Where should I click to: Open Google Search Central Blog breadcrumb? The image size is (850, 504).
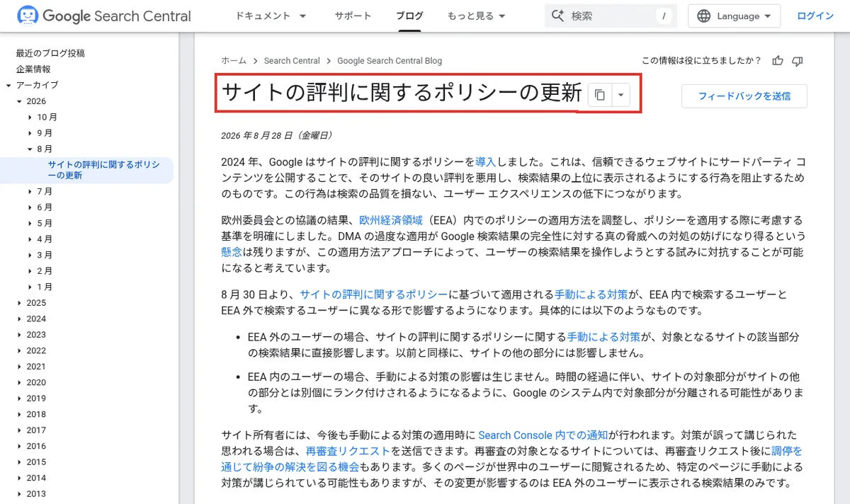point(390,61)
